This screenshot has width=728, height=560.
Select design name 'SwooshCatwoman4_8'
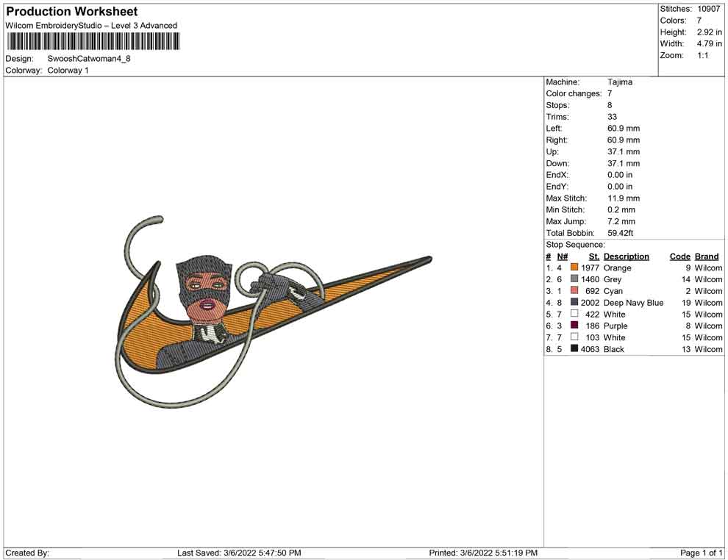point(89,59)
